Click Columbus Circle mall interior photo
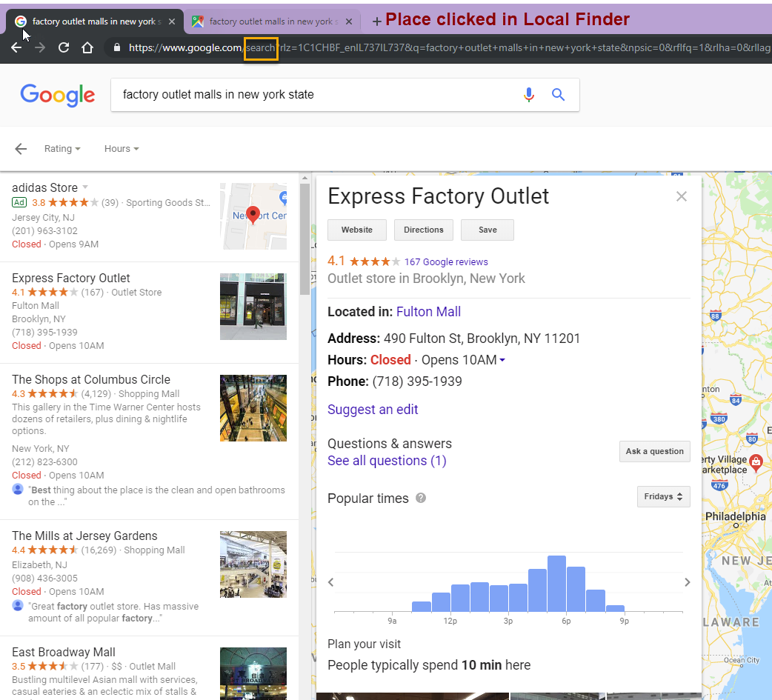 tap(253, 408)
